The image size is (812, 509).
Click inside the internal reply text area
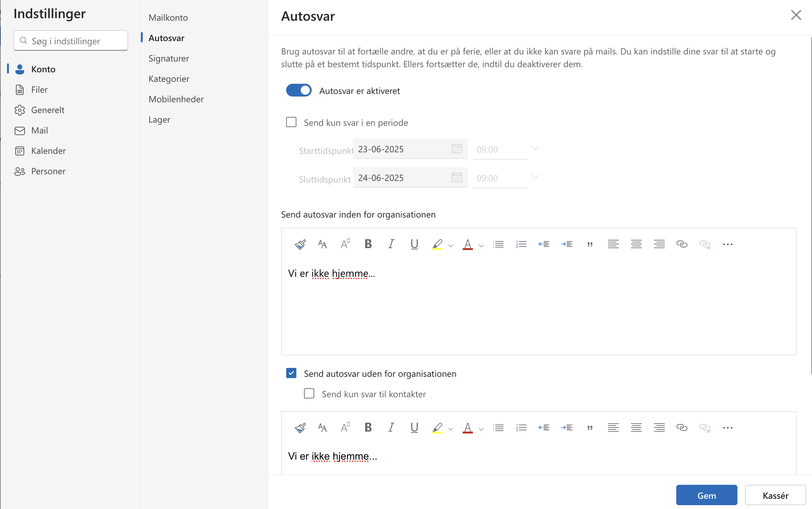click(539, 306)
